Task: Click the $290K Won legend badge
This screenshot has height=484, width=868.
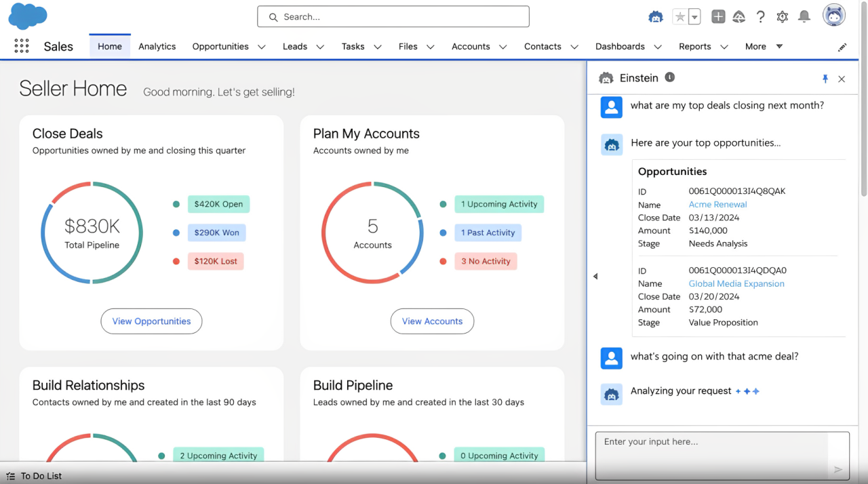Action: tap(216, 233)
